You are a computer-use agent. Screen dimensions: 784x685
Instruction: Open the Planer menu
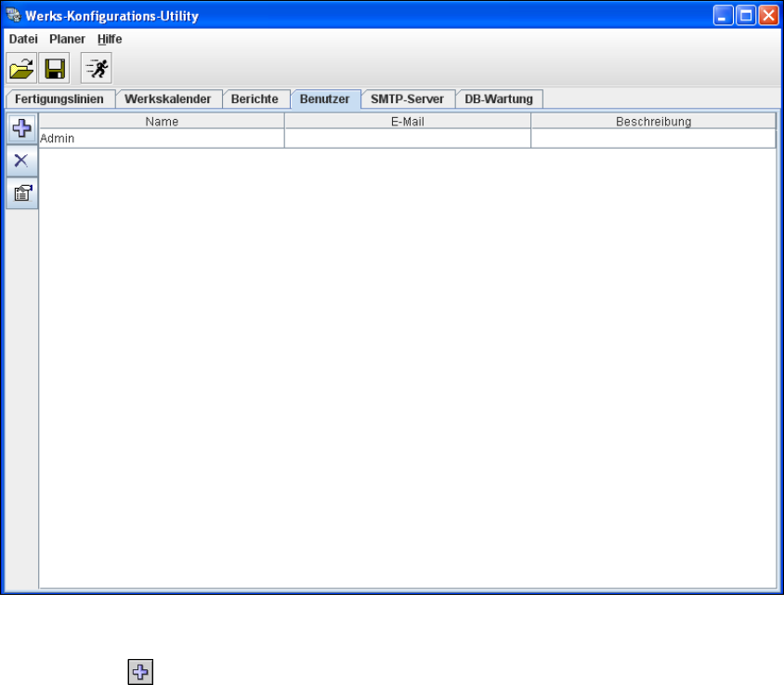point(67,39)
